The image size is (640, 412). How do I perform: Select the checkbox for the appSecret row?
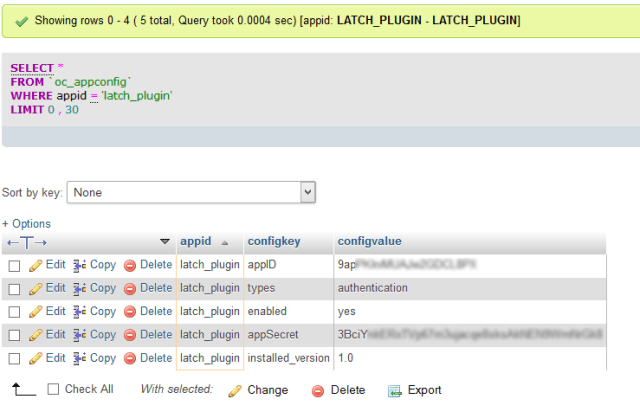[x=14, y=335]
